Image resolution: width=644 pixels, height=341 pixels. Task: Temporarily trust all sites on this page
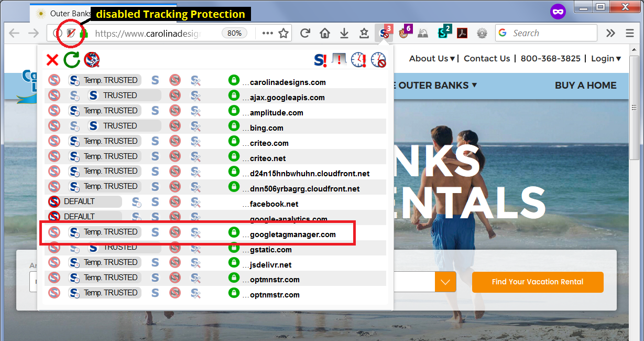358,60
